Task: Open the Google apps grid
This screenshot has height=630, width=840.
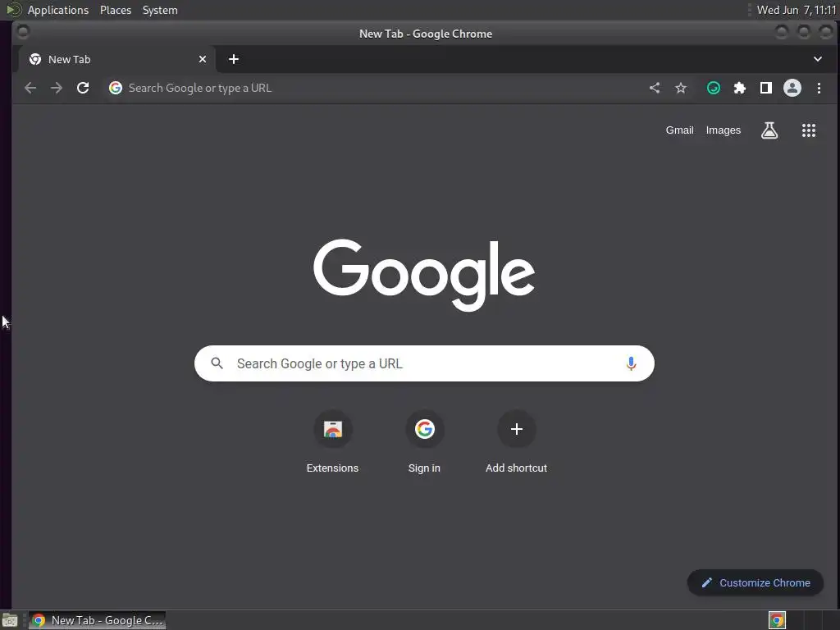Action: coord(809,130)
